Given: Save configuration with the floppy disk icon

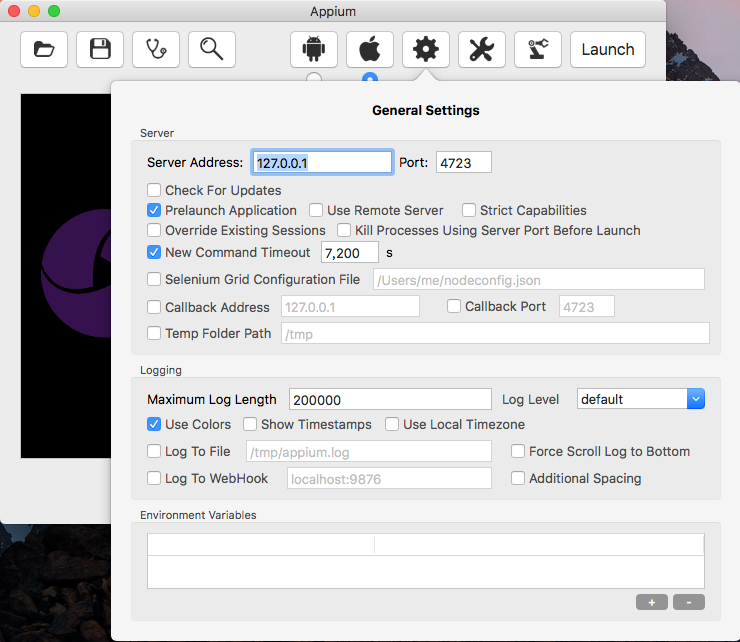Looking at the screenshot, I should click(x=100, y=50).
